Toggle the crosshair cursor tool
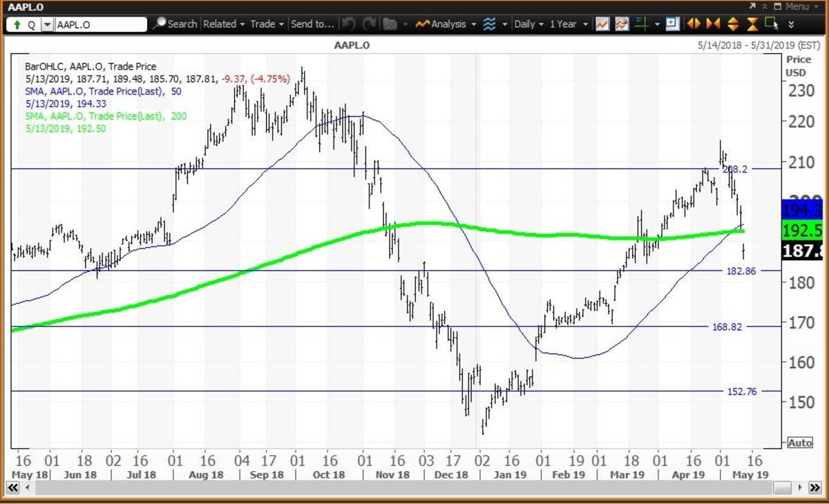Image resolution: width=829 pixels, height=504 pixels. tap(642, 24)
